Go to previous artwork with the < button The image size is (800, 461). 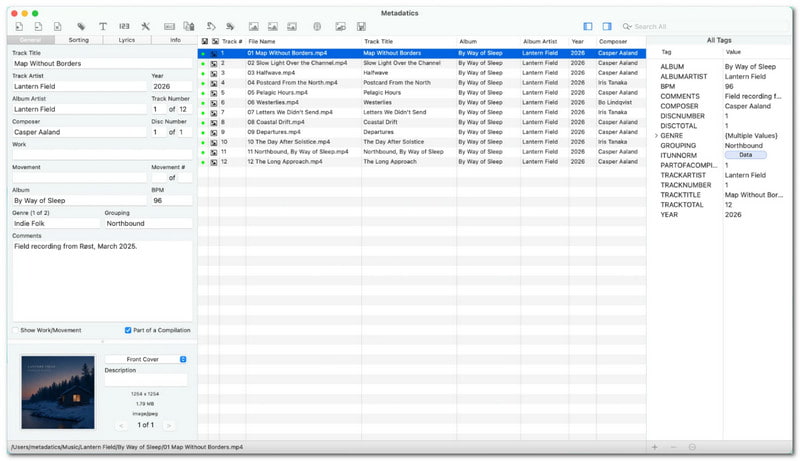pos(121,425)
